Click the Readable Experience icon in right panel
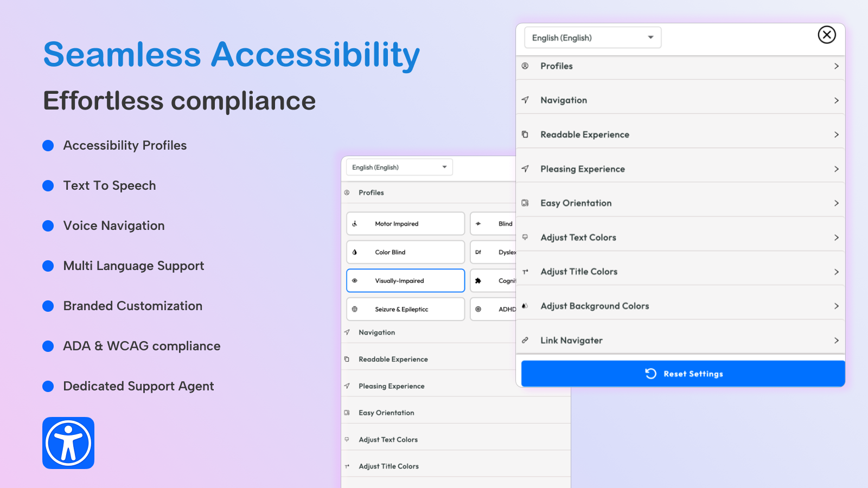The width and height of the screenshot is (868, 488). (x=525, y=134)
